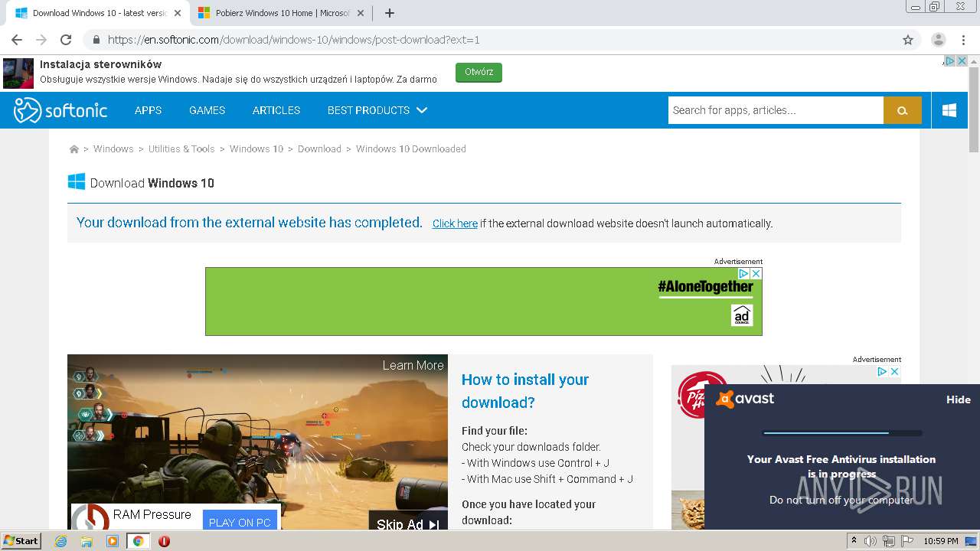The width and height of the screenshot is (980, 551).
Task: Bookmark page with star icon
Action: coord(908,40)
